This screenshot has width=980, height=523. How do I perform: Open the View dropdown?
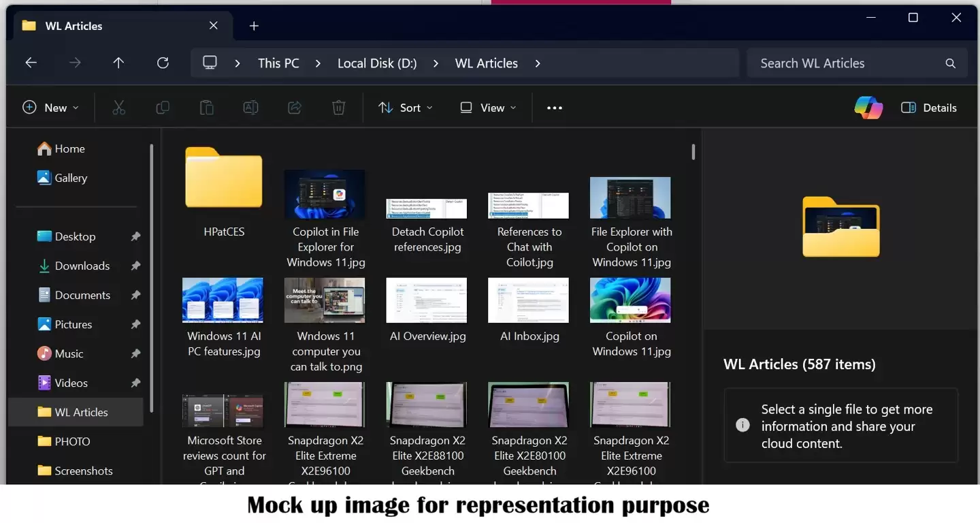pyautogui.click(x=487, y=107)
